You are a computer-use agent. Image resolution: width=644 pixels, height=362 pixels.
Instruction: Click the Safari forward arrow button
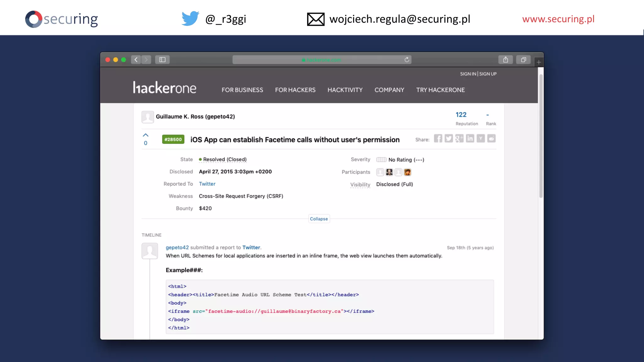coord(146,60)
